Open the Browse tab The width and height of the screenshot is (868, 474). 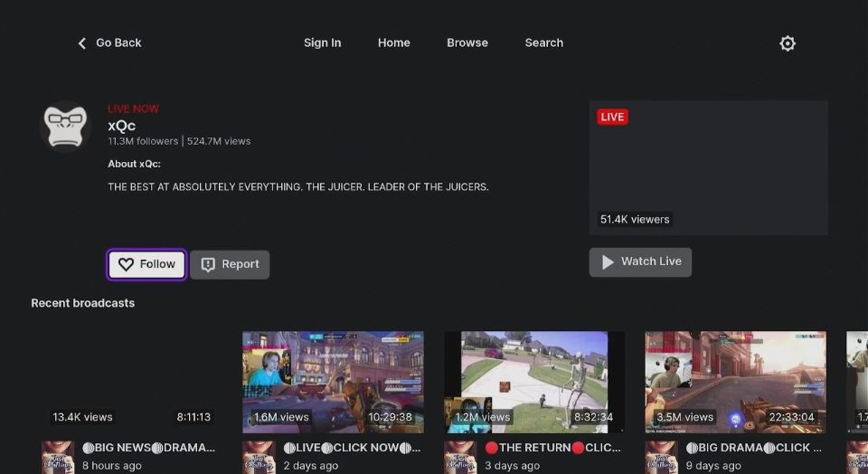467,43
